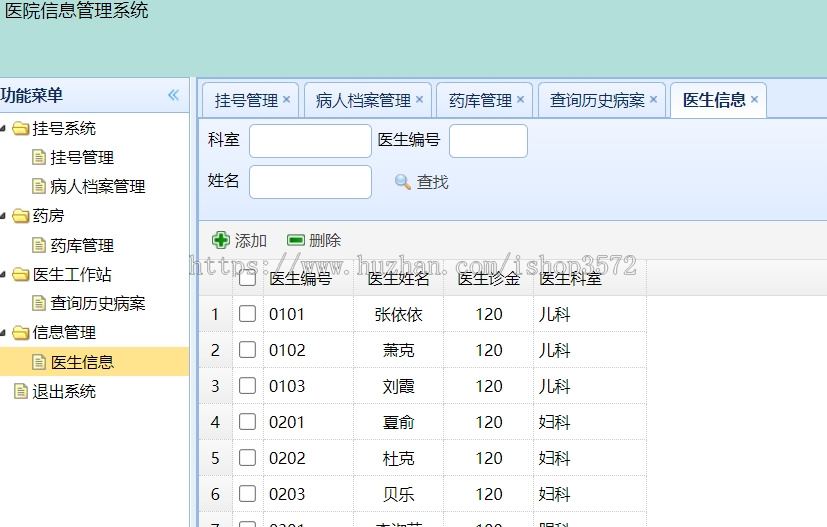827x527 pixels.
Task: Close the 查询历史病案 tab
Action: click(653, 99)
